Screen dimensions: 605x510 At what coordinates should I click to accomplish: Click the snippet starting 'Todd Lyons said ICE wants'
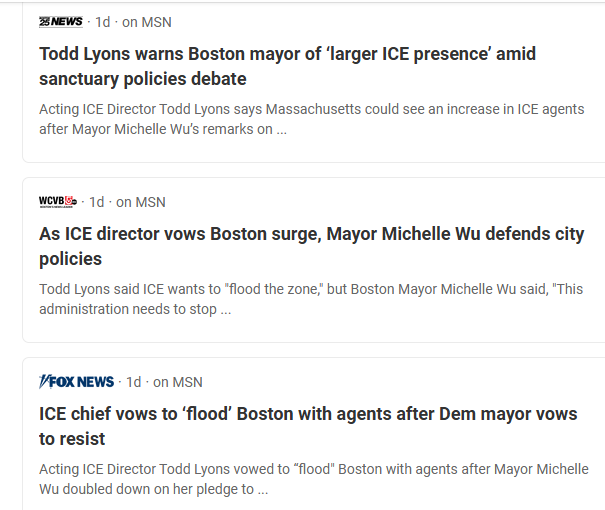click(310, 289)
